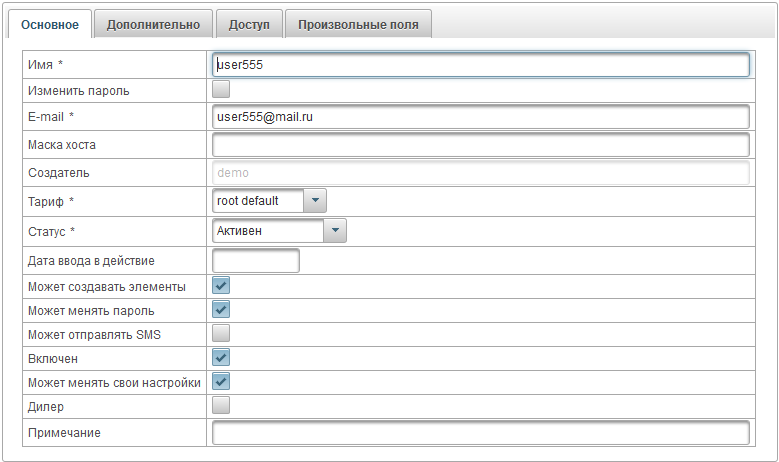Open the Дополнительно tab
Screen dimensions: 779x462
coord(153,25)
